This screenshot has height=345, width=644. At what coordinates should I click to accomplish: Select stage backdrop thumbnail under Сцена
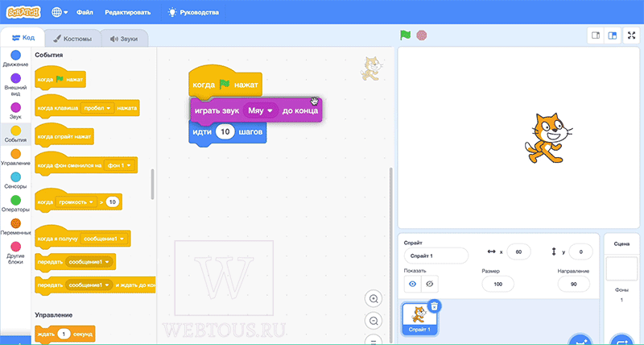pos(621,269)
